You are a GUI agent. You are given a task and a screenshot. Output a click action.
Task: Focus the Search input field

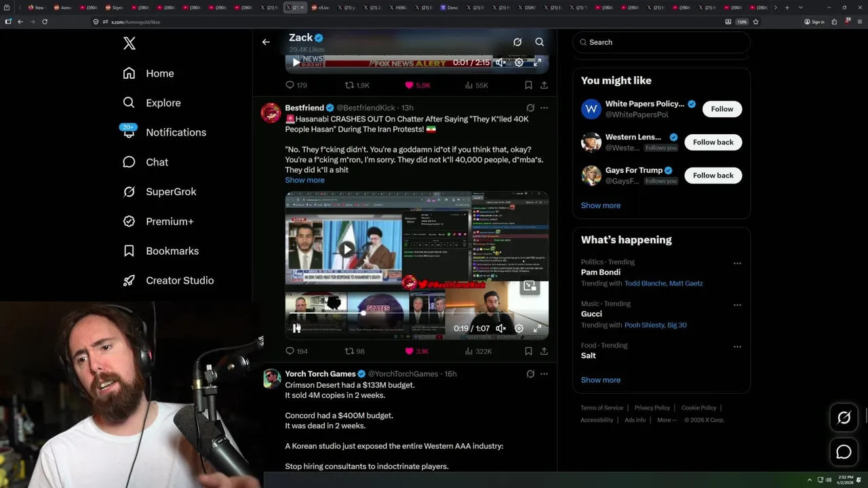(661, 42)
